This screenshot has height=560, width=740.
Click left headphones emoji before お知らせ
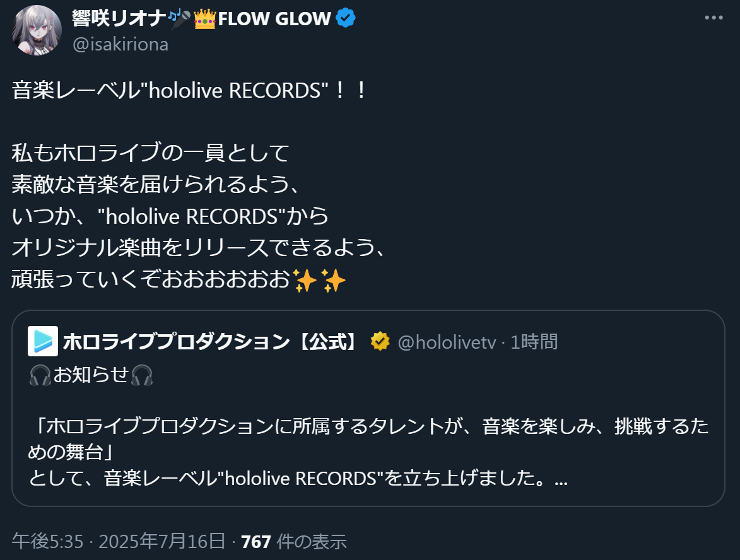click(40, 375)
